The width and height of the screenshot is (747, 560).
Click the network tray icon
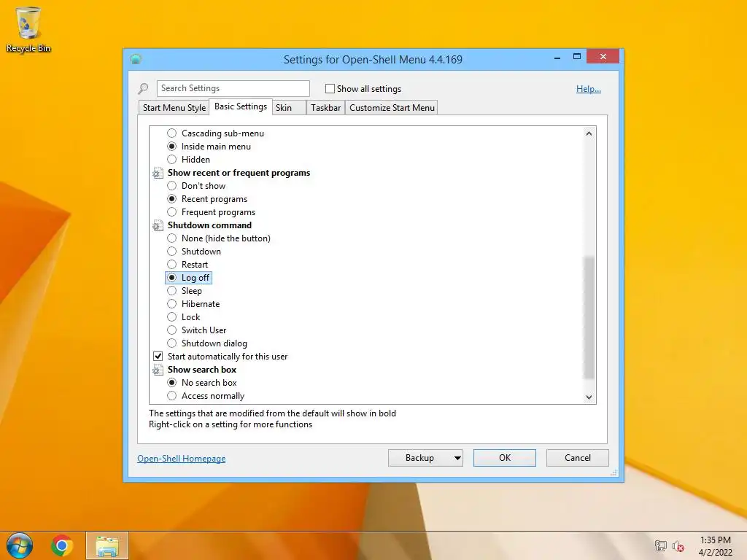pos(660,546)
